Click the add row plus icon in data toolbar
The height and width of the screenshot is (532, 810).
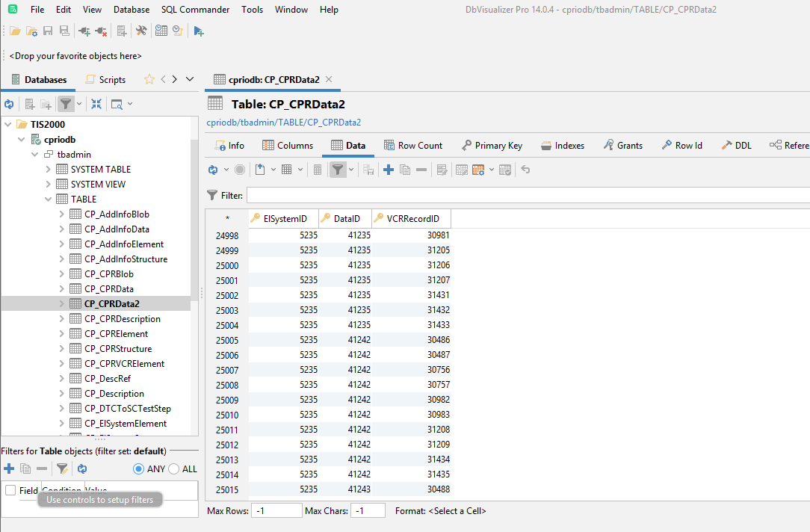tap(389, 170)
